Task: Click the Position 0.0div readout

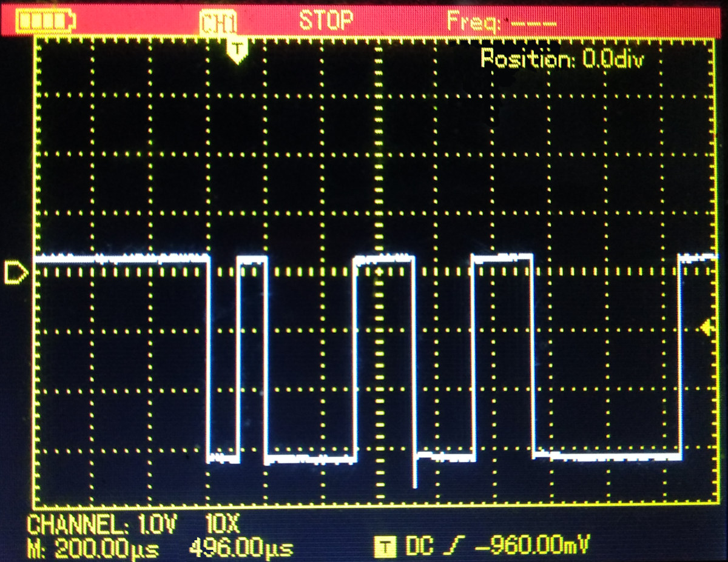Action: pyautogui.click(x=561, y=59)
